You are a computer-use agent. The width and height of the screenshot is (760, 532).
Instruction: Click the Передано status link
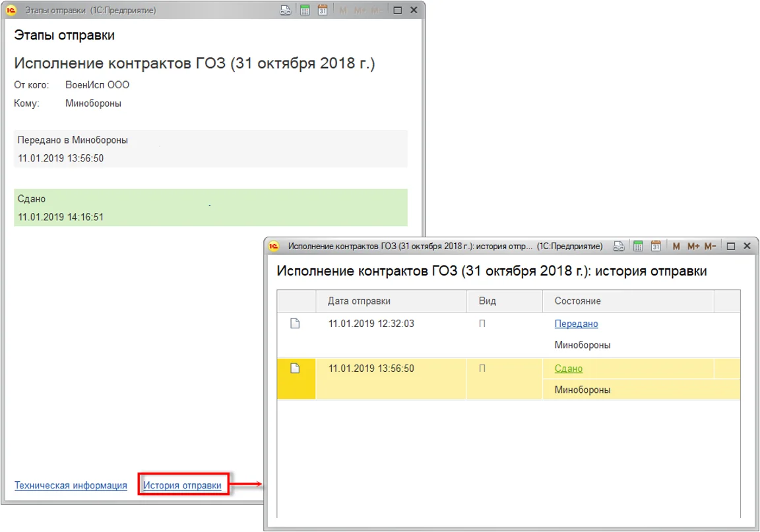577,324
